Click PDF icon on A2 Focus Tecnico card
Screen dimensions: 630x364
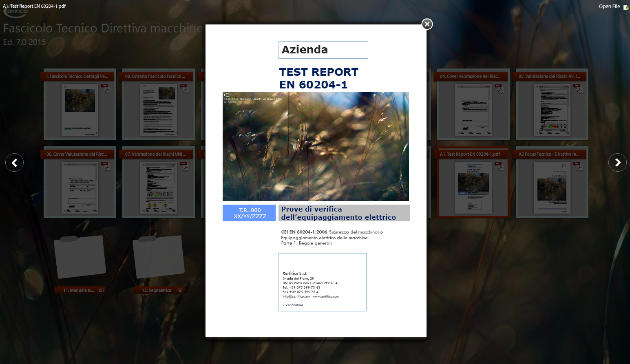579,166
